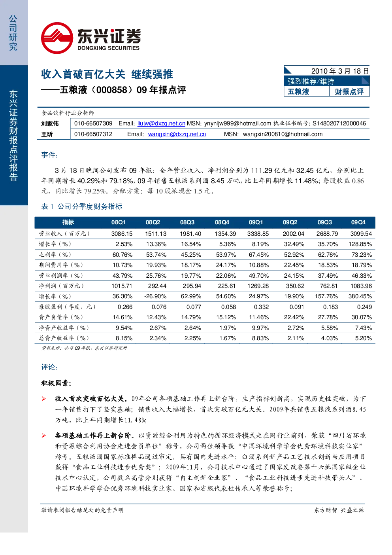This screenshot has width=392, height=555.
Task: Click the 09Q4 column header
Action: click(x=358, y=222)
